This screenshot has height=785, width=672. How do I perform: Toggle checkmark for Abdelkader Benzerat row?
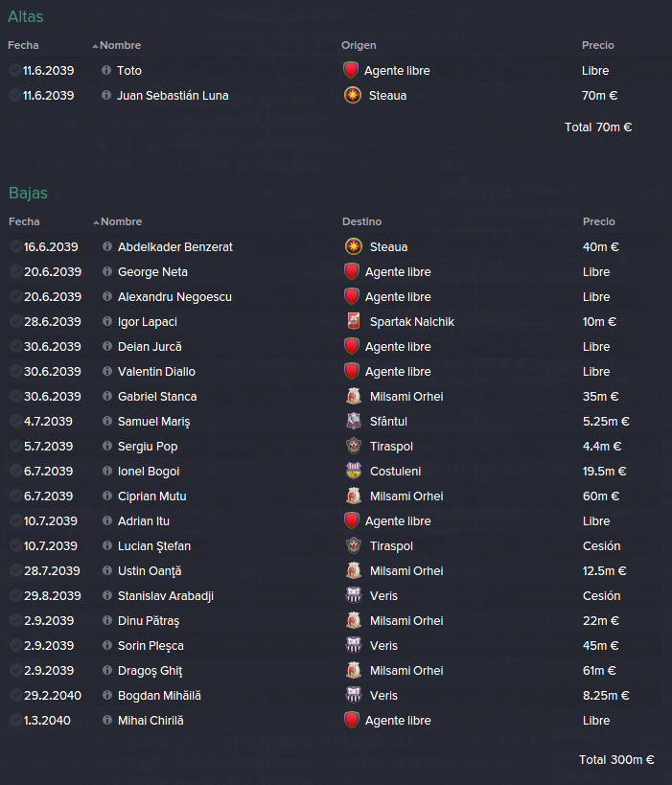(x=15, y=246)
